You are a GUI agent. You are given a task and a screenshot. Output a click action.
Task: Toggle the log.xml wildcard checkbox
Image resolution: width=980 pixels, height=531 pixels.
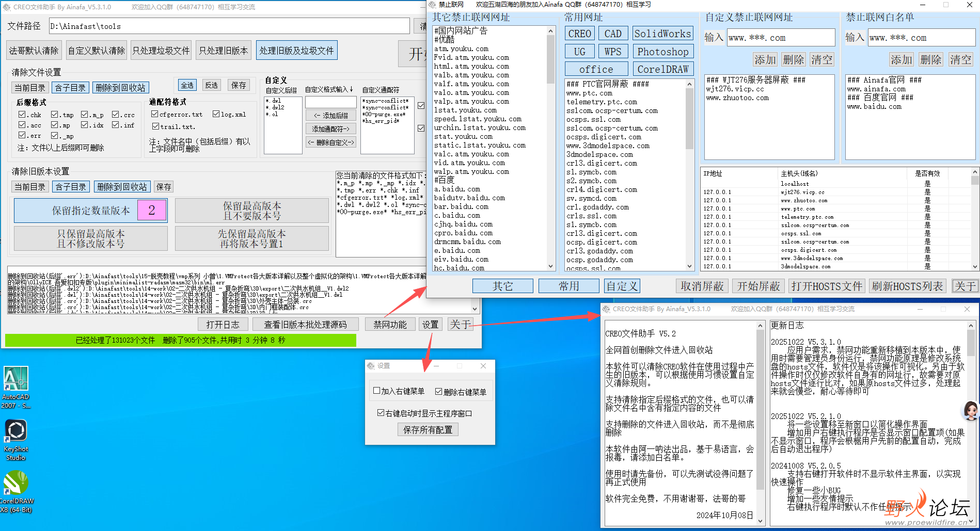coord(216,114)
